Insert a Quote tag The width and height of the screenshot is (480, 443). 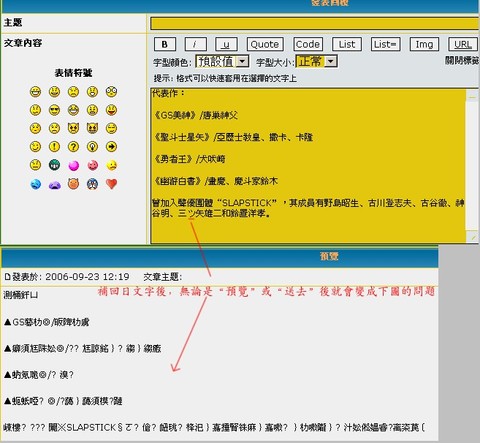[265, 44]
